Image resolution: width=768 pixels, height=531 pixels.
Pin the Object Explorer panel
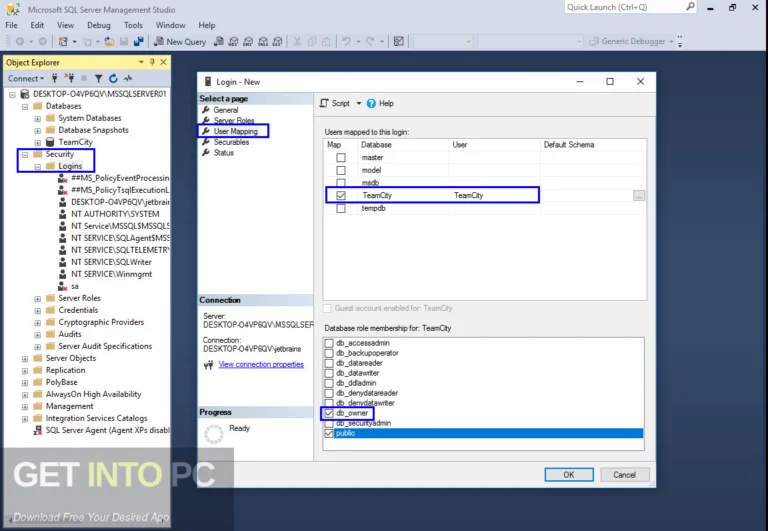152,62
